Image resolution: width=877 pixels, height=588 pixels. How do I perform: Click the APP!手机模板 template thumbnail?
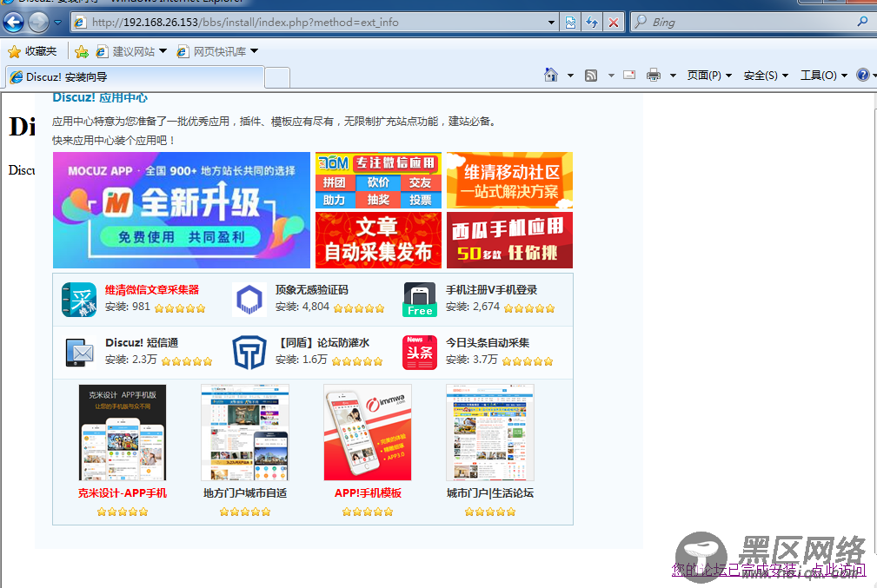[x=368, y=432]
